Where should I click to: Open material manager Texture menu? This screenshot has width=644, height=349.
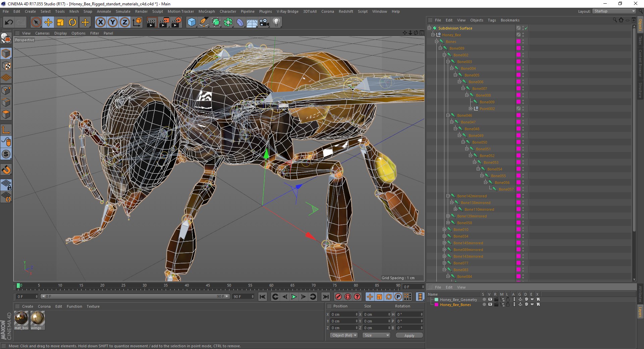(93, 306)
